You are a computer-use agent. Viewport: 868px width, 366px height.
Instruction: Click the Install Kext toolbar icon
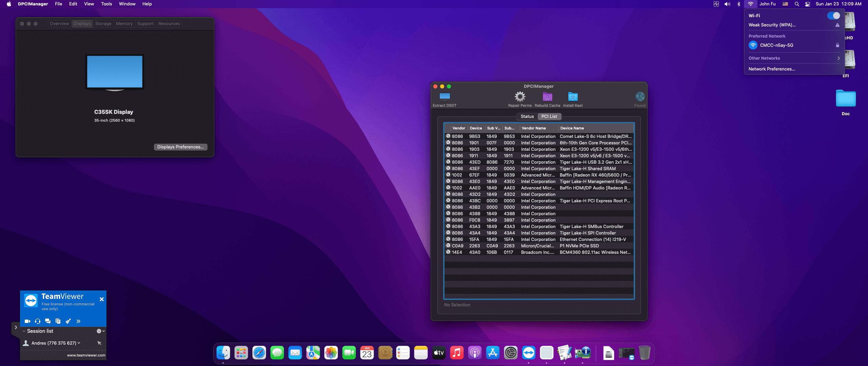[x=573, y=97]
